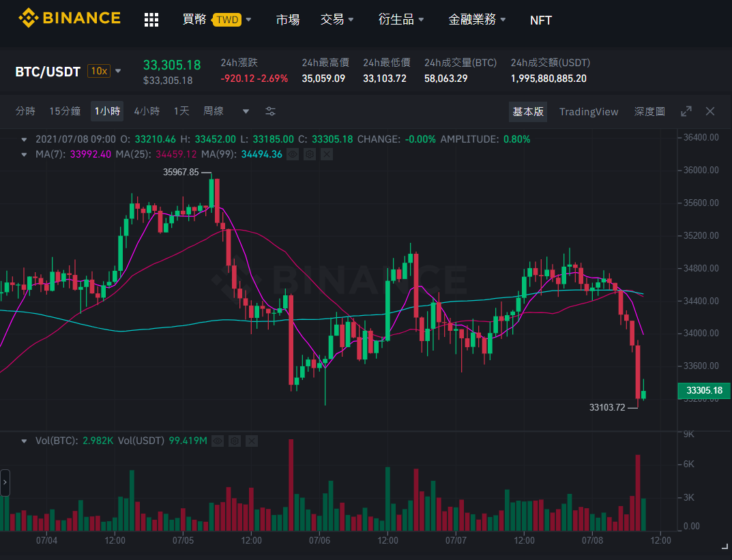The width and height of the screenshot is (732, 560).
Task: Expand the left side panel arrow
Action: 5,482
